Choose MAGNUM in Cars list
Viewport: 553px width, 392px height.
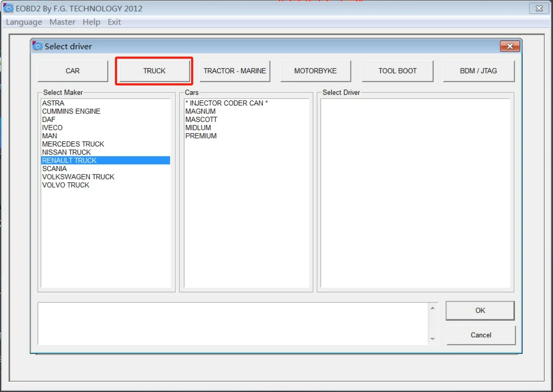tap(246, 111)
